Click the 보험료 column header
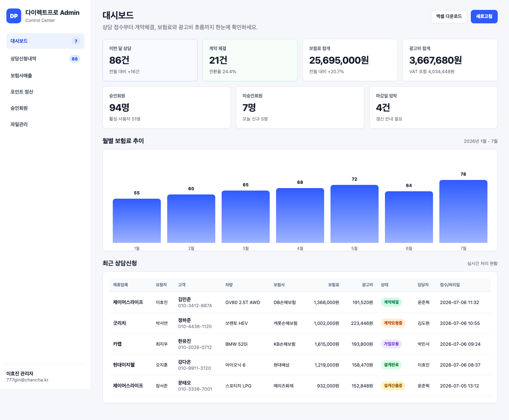 [x=333, y=285]
